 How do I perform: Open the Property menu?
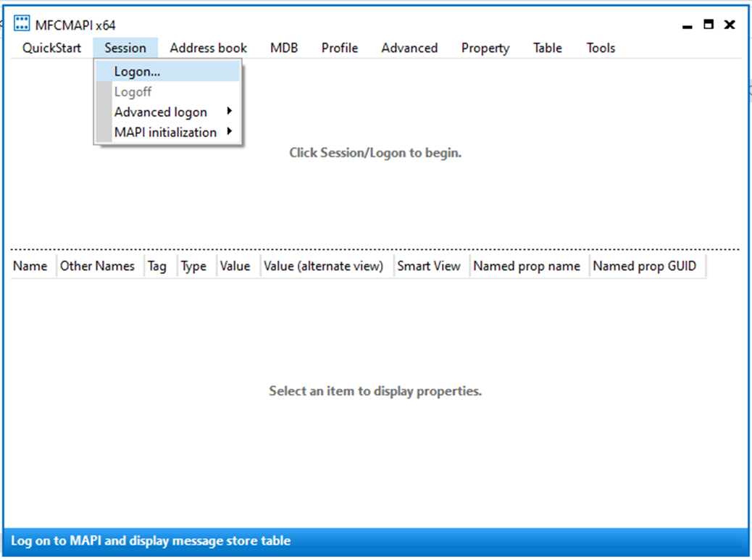pyautogui.click(x=485, y=48)
